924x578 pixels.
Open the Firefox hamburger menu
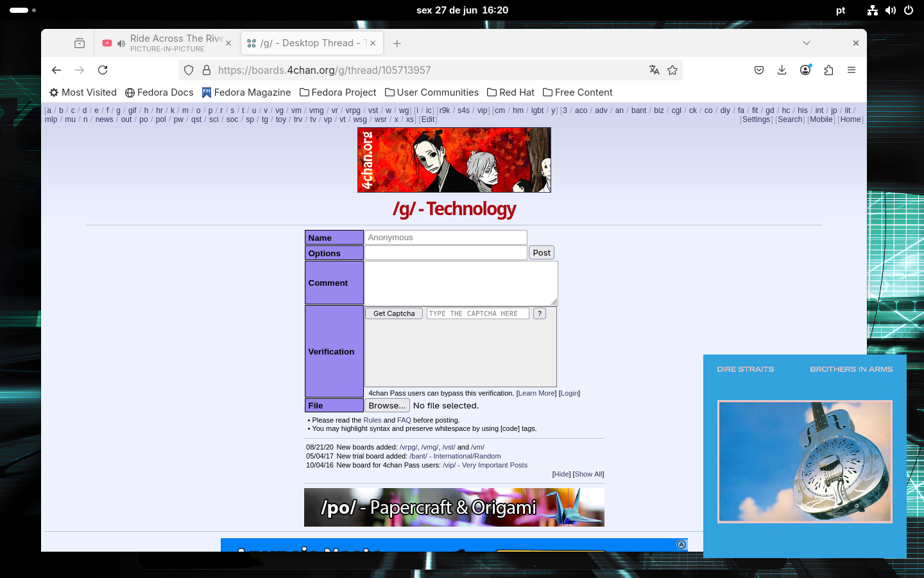point(851,70)
